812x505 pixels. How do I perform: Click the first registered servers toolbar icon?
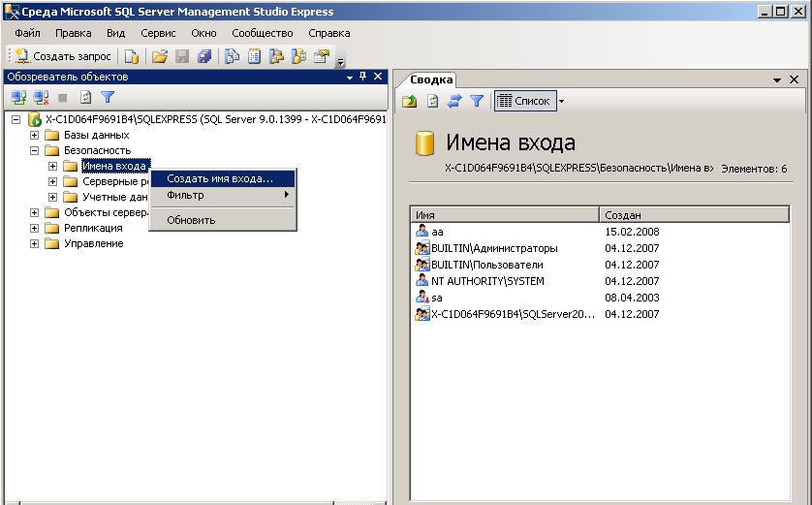pyautogui.click(x=232, y=56)
